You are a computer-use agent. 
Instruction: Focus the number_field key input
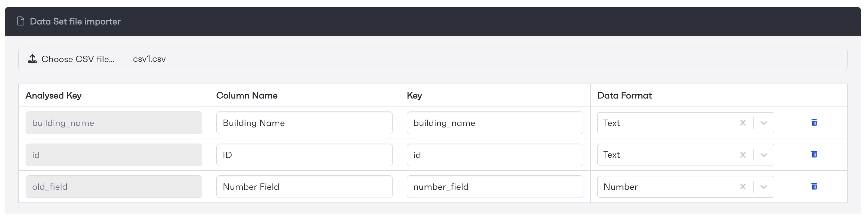click(495, 187)
